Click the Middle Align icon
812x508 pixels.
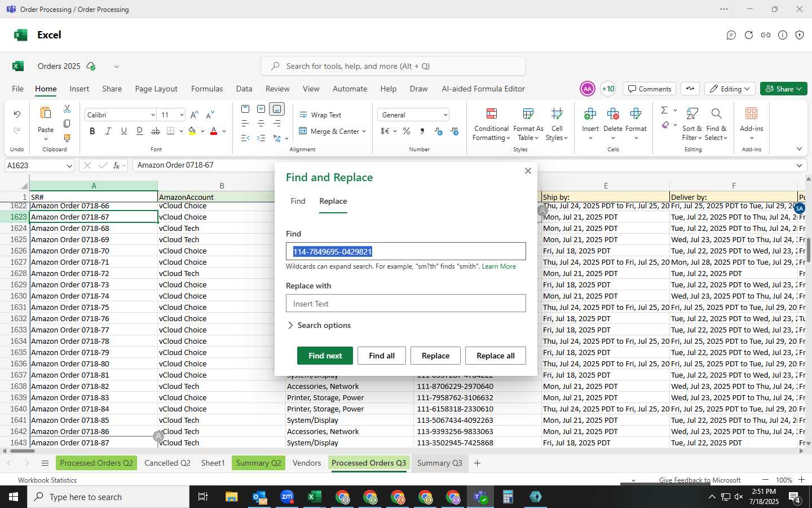point(261,109)
